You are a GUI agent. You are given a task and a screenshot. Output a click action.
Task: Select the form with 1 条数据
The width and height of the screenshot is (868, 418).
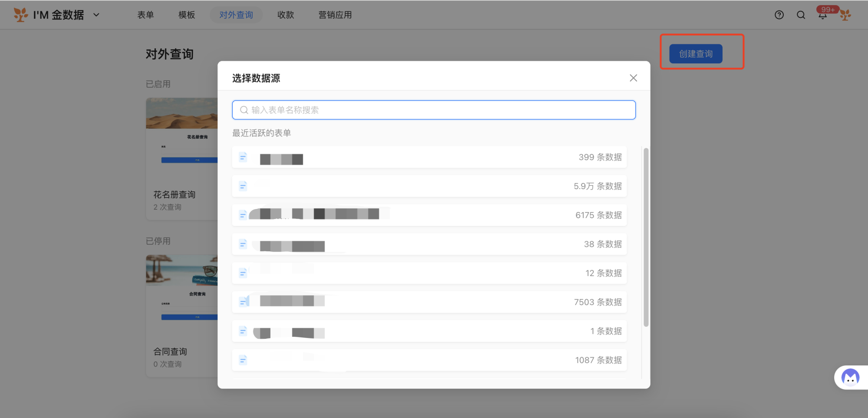click(429, 331)
